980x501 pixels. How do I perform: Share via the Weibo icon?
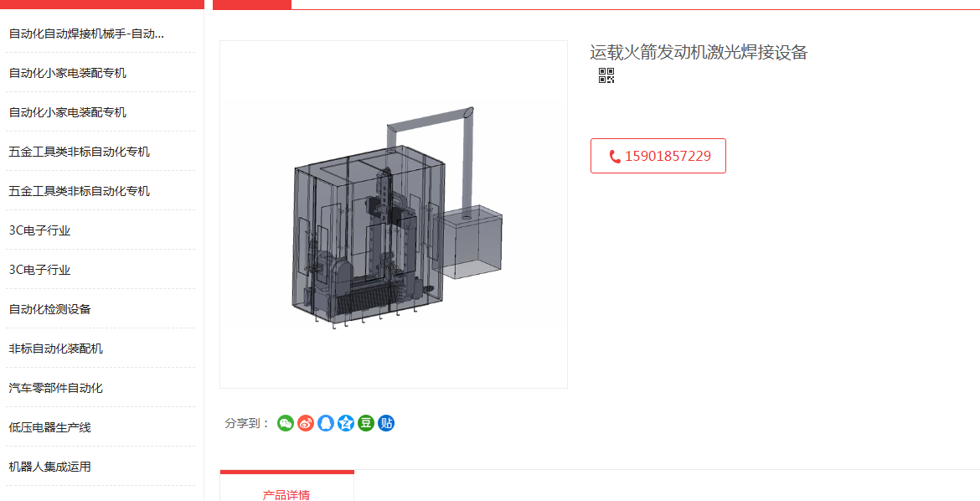(306, 423)
